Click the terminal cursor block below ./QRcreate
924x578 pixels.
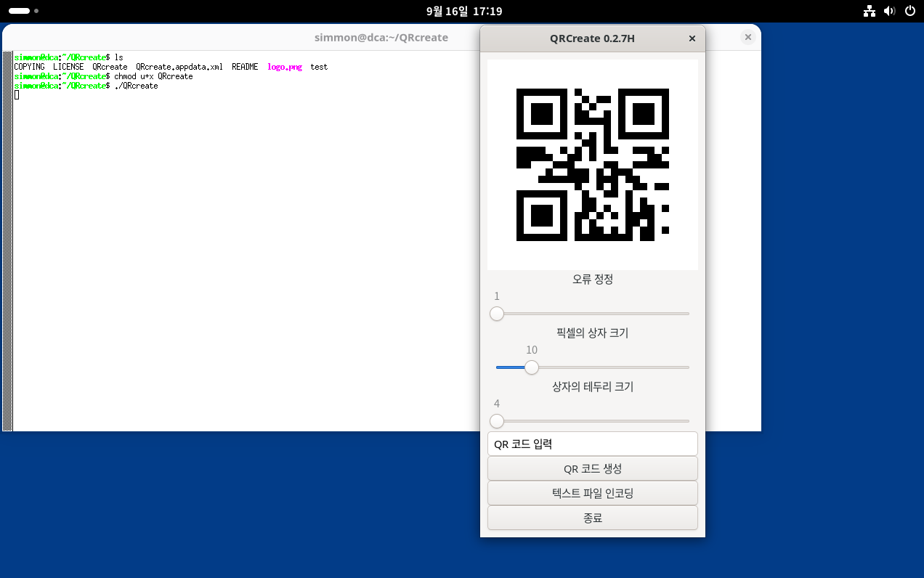17,95
